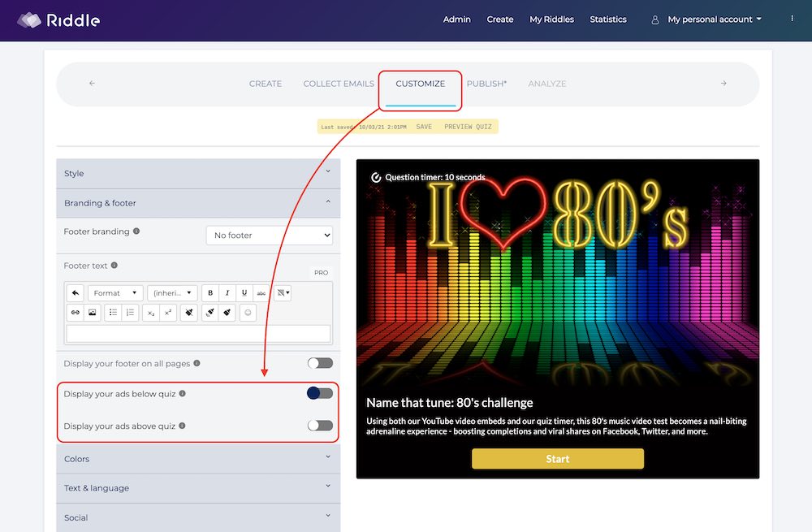Create a bulleted list in footer editor
Viewport: 812px width, 532px height.
click(x=113, y=313)
